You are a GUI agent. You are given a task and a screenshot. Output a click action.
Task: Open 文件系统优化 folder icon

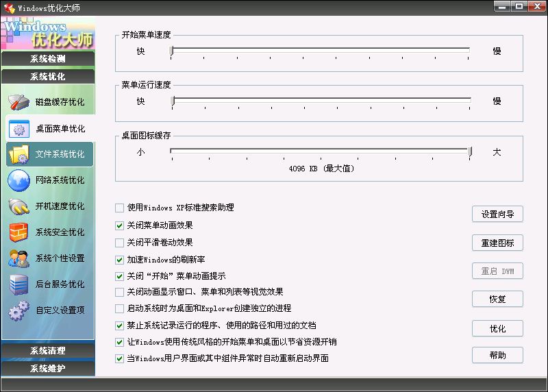tap(19, 155)
